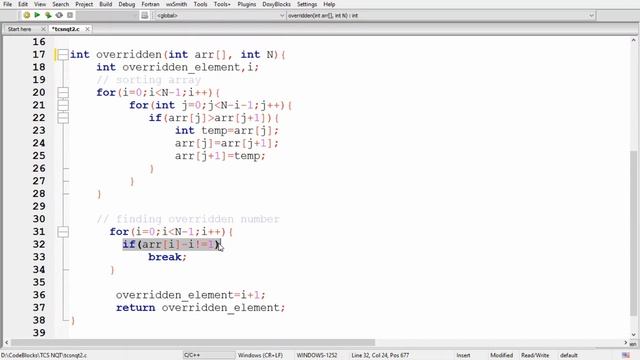The width and height of the screenshot is (640, 360).
Task: Open the Plugins menu
Action: [247, 4]
